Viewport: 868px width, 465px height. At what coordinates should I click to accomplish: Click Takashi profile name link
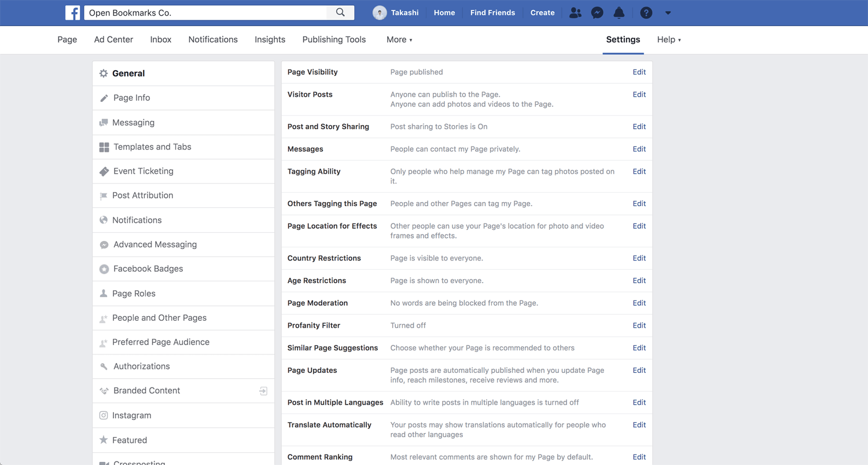point(404,13)
